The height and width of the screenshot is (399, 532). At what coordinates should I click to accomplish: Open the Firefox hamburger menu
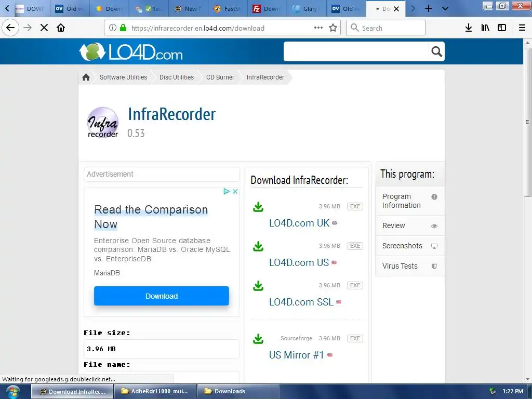click(x=522, y=28)
